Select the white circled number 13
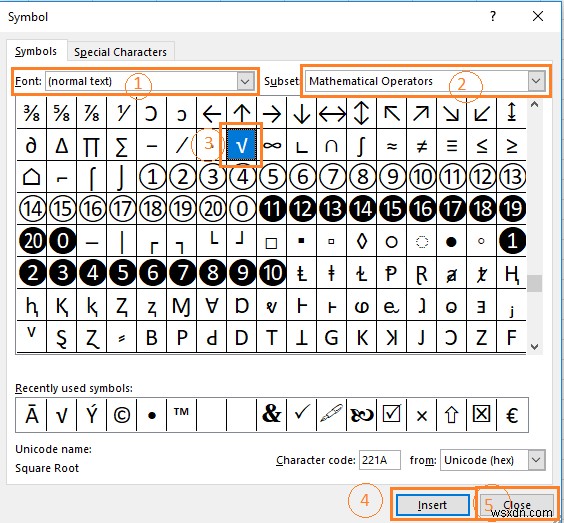Image resolution: width=564 pixels, height=523 pixels. click(x=511, y=177)
